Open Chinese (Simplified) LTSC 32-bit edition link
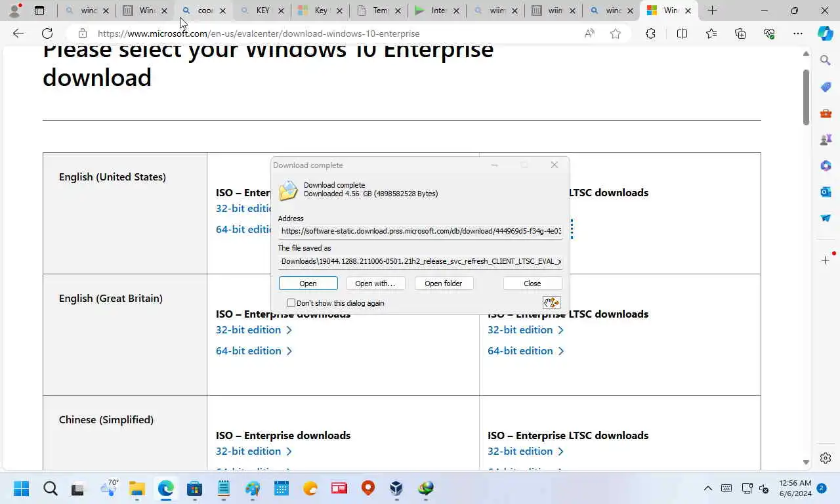 pos(526,451)
